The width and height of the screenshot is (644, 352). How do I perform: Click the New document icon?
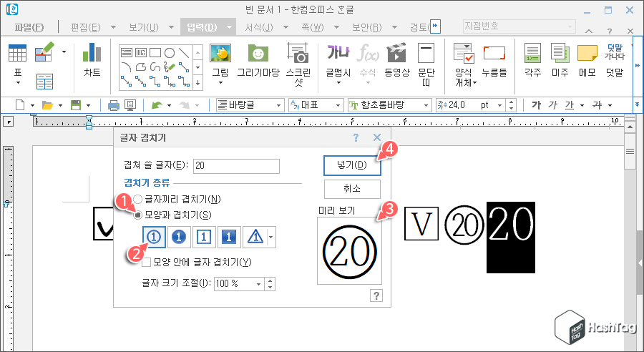pyautogui.click(x=20, y=105)
